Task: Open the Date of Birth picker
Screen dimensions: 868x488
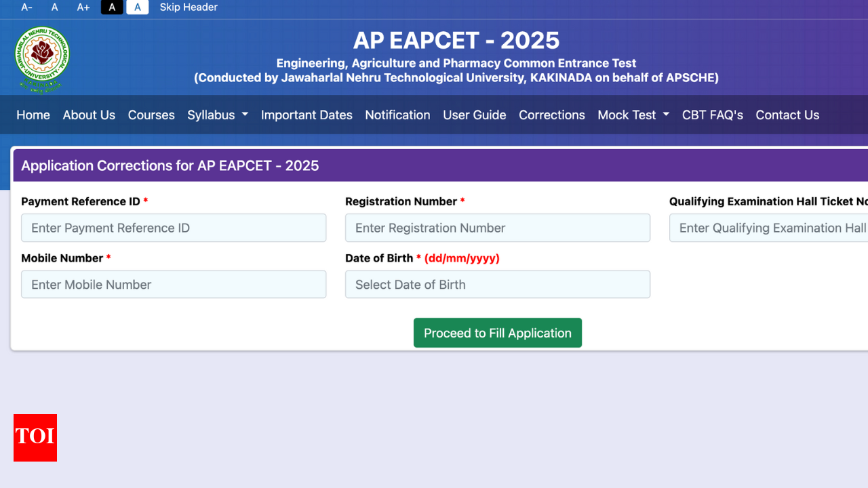Action: click(x=497, y=285)
